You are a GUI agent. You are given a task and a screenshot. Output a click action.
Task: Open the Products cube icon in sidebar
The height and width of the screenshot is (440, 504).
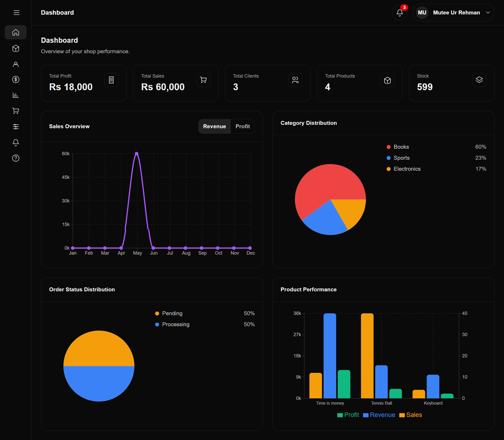click(x=16, y=48)
